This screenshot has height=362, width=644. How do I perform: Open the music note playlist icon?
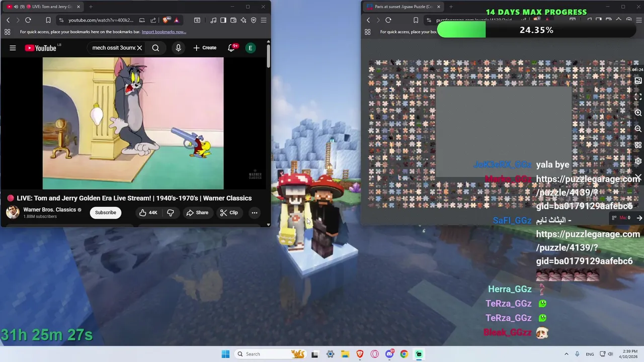click(214, 20)
